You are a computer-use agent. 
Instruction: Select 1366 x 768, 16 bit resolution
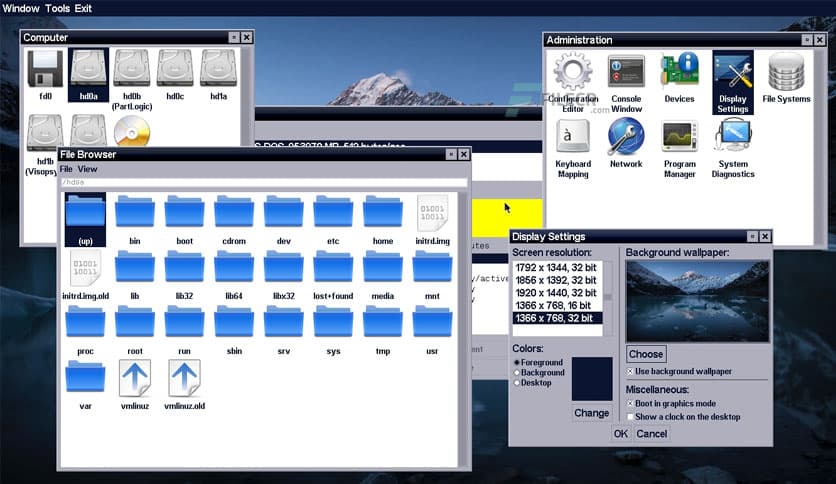(556, 305)
